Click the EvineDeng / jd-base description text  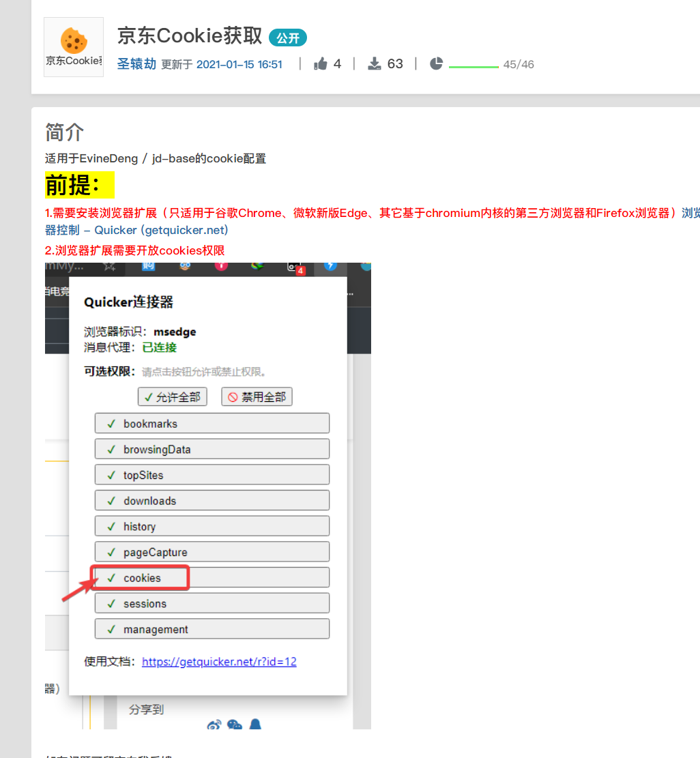pyautogui.click(x=156, y=158)
